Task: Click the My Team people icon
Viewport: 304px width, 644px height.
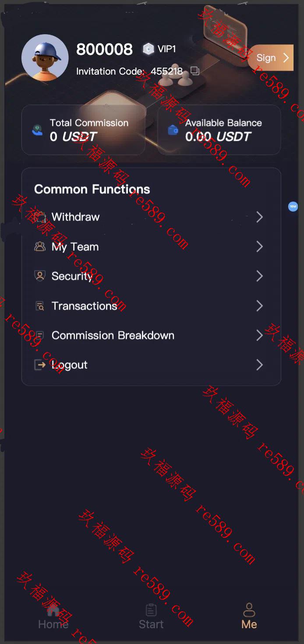Action: (x=40, y=247)
